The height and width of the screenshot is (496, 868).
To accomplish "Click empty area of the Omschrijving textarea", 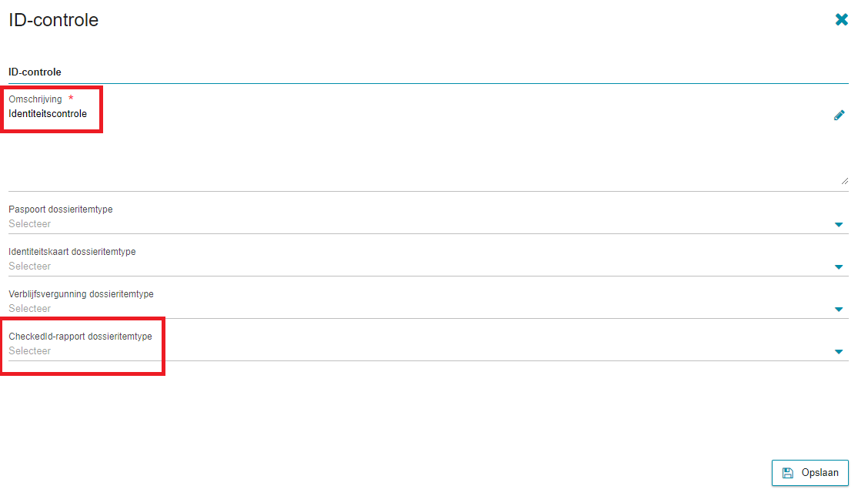I will (x=428, y=155).
